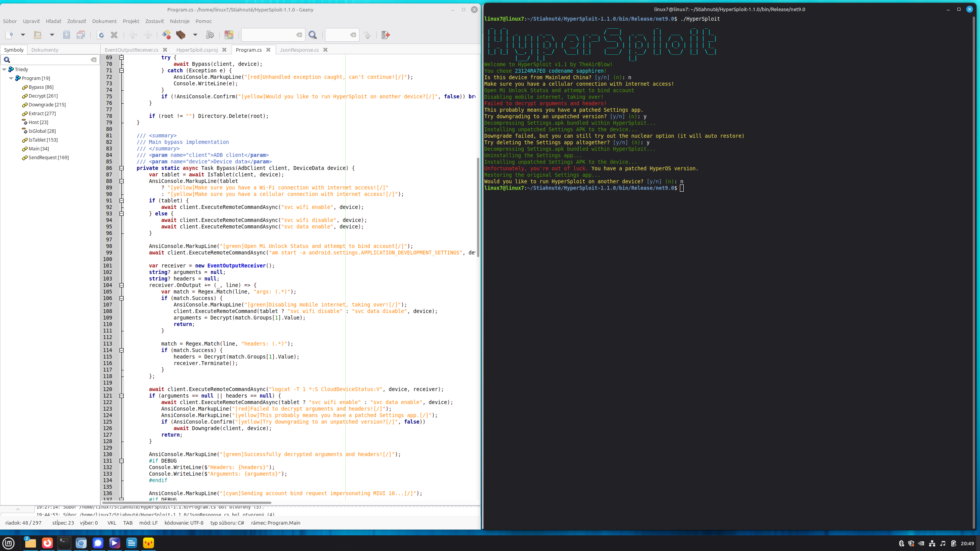Open Firefox from the taskbar

click(x=47, y=543)
